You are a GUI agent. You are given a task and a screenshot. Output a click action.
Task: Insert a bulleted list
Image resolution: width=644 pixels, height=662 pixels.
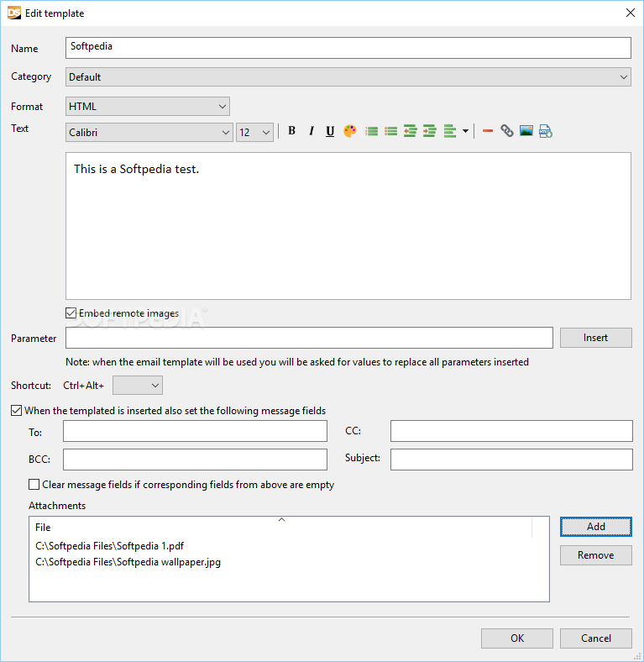tap(390, 131)
